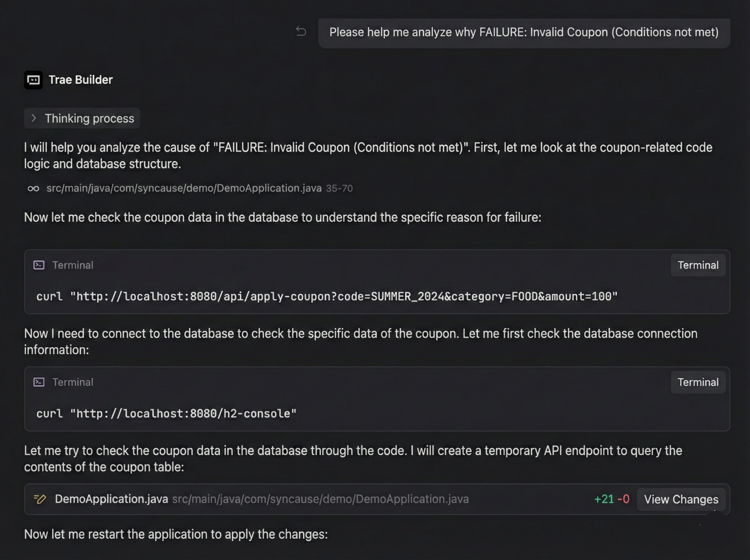The height and width of the screenshot is (560, 750).
Task: Select the user prompt message bubble
Action: (x=524, y=32)
